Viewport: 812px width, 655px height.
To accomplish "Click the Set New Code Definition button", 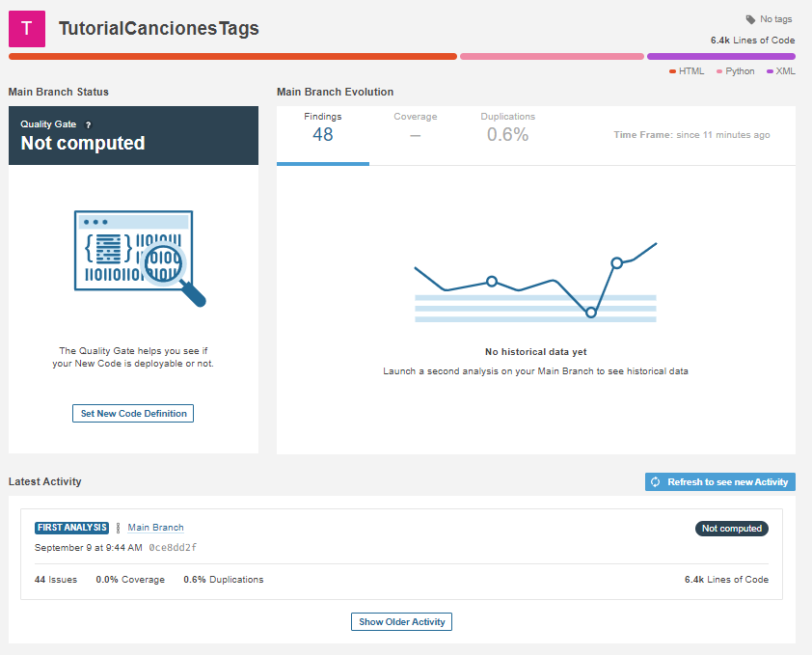I will click(x=132, y=413).
